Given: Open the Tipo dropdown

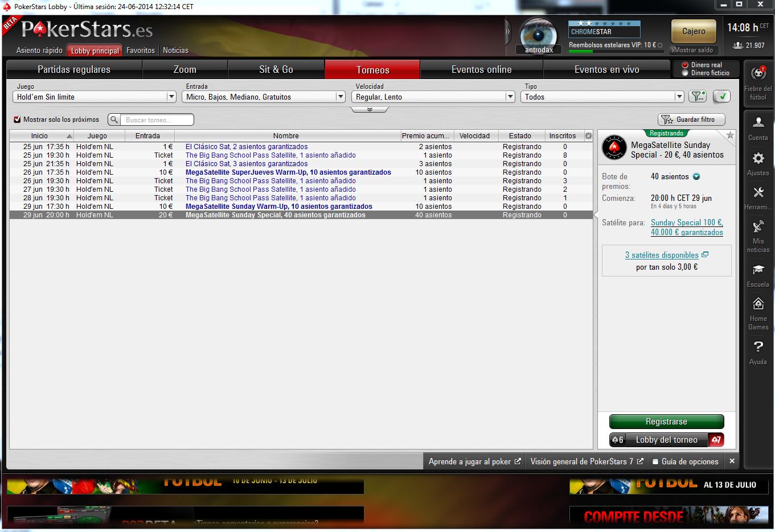Looking at the screenshot, I should (602, 97).
